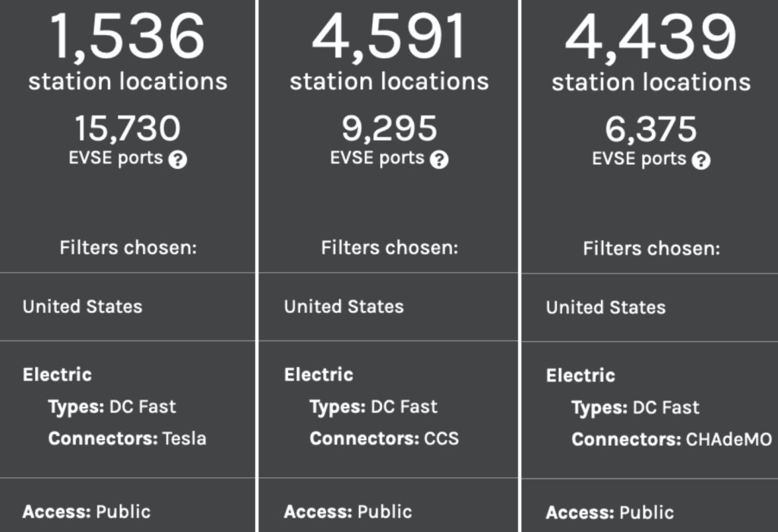This screenshot has width=778, height=532.
Task: Click Types: DC Fast above Tesla connector
Action: (x=112, y=407)
